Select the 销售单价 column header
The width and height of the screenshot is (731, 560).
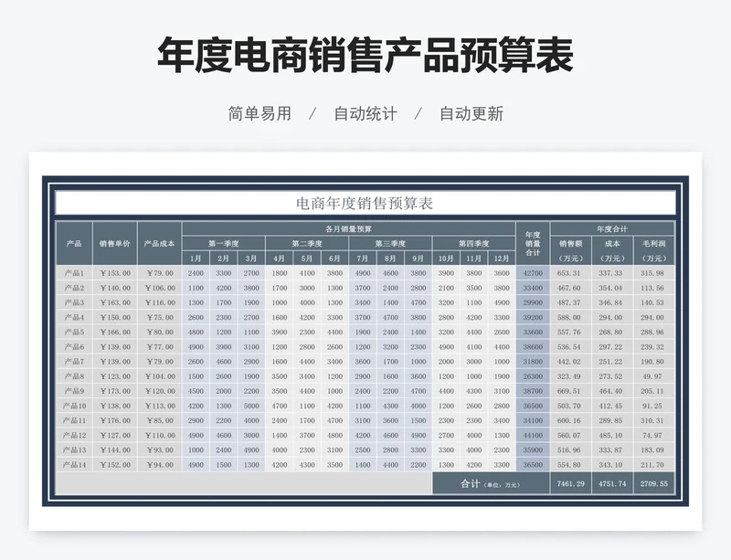point(115,243)
